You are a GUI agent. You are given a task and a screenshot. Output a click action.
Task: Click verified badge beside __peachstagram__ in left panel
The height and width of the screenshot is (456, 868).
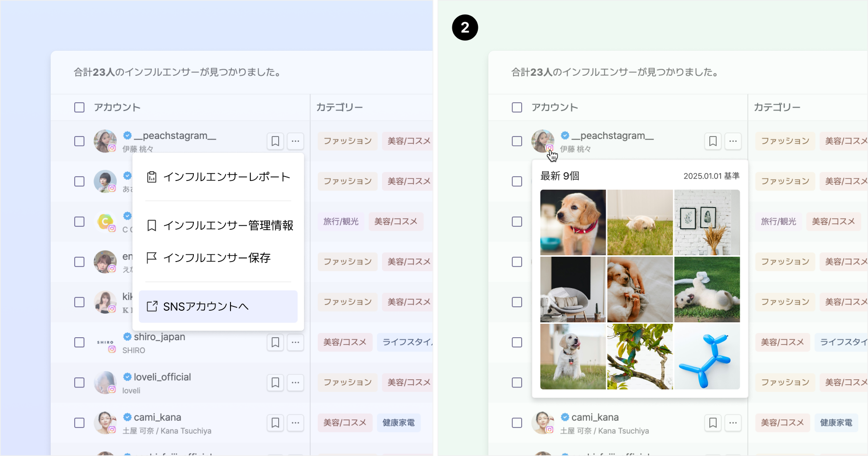click(x=127, y=135)
